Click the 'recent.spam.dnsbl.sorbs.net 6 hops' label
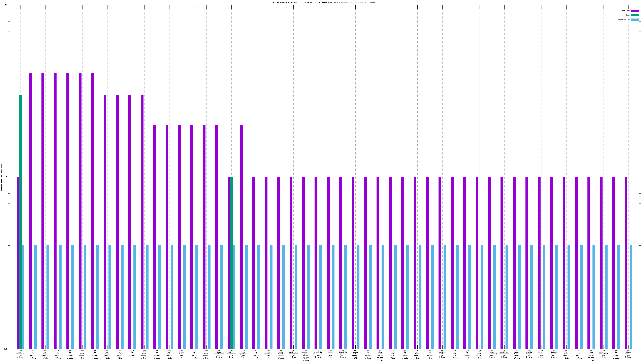Screen dimensions: 644x362 [x=305, y=356]
